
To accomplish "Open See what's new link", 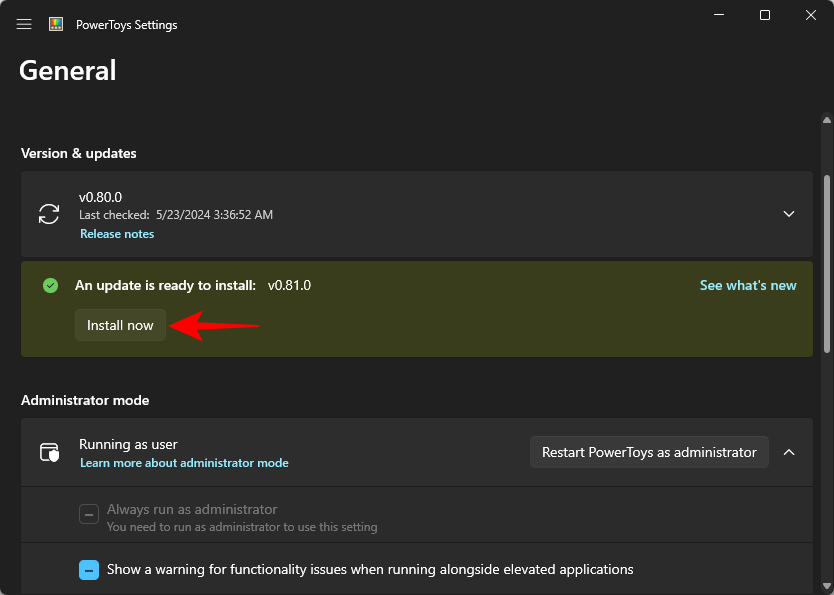I will pyautogui.click(x=748, y=286).
